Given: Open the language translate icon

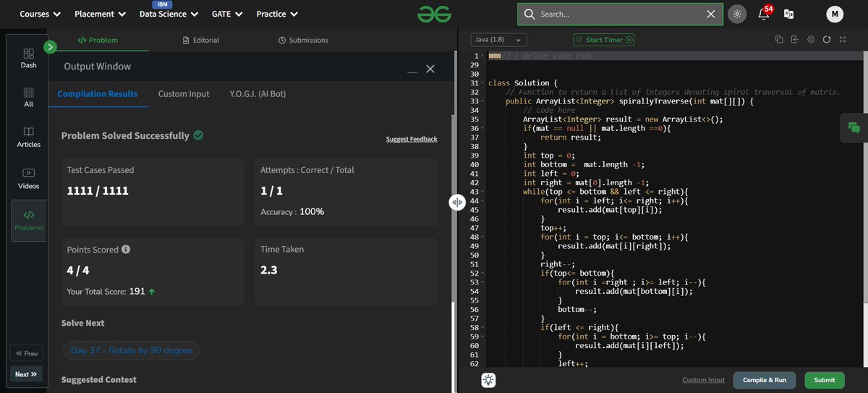Looking at the screenshot, I should (x=788, y=14).
